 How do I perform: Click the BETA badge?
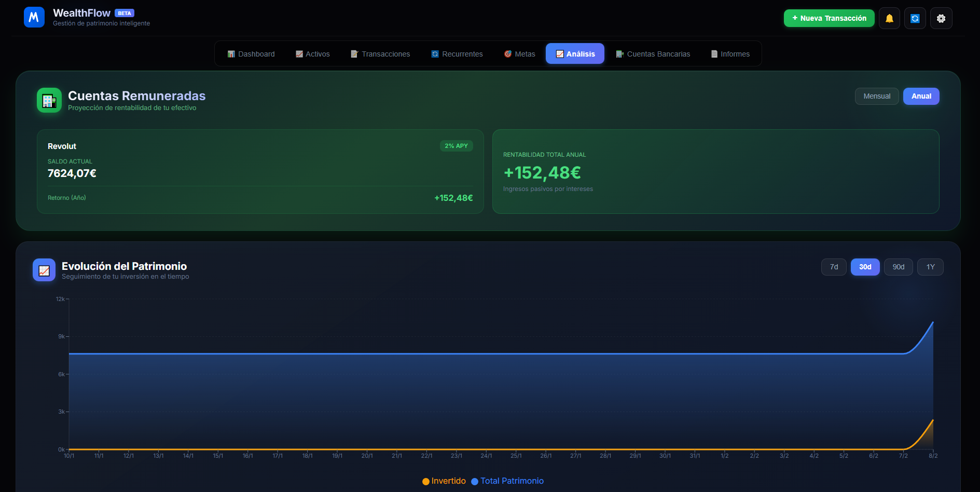tap(125, 13)
